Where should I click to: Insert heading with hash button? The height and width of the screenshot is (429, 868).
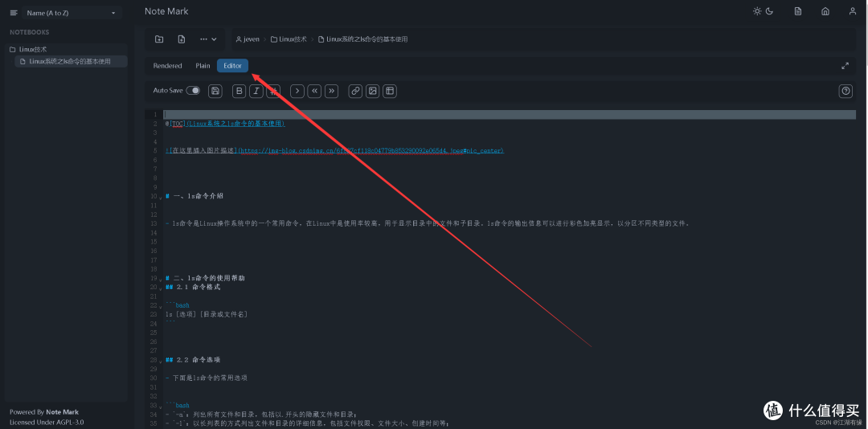point(273,91)
